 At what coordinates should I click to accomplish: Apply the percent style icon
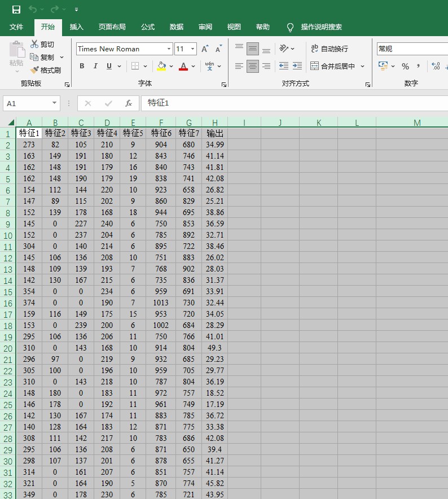tap(405, 66)
